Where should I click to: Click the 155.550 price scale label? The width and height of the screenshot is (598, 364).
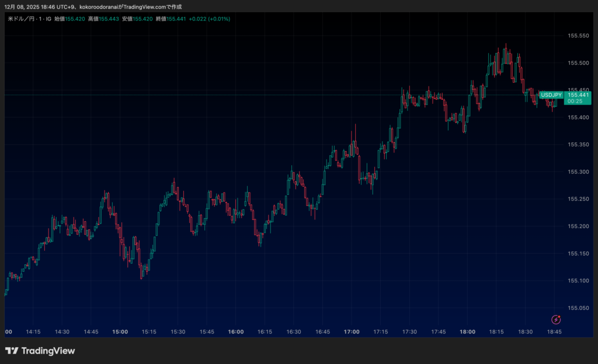pos(578,36)
